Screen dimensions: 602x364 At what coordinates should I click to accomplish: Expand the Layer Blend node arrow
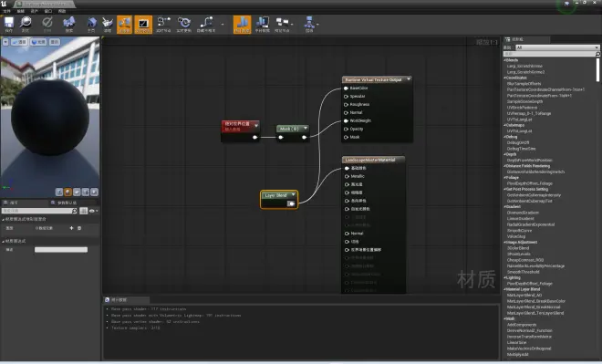click(x=293, y=195)
